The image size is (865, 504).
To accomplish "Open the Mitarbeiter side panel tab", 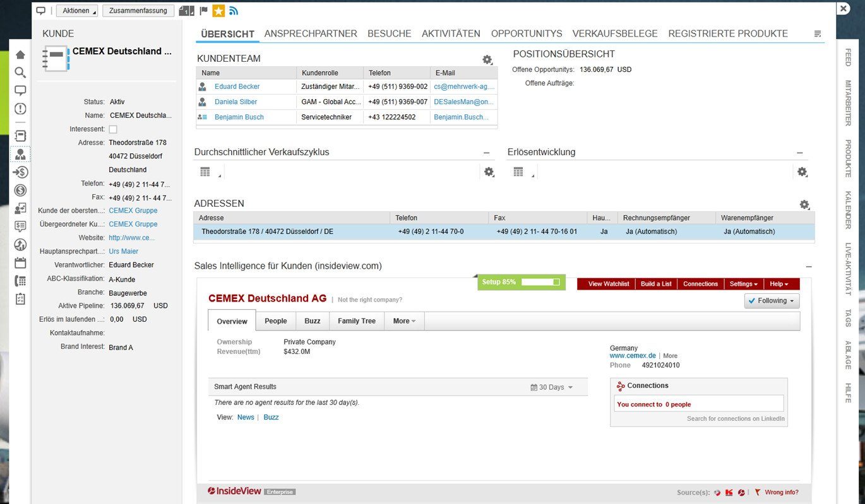I will coord(848,103).
